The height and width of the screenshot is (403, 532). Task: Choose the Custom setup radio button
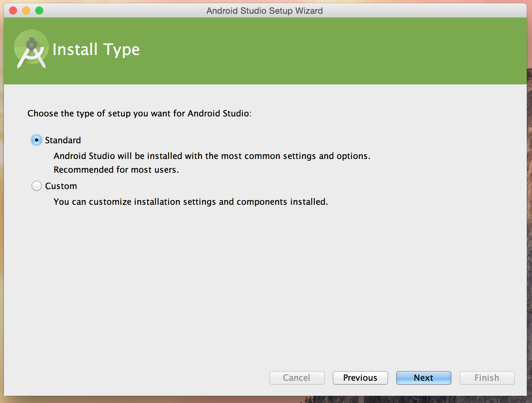click(x=37, y=186)
